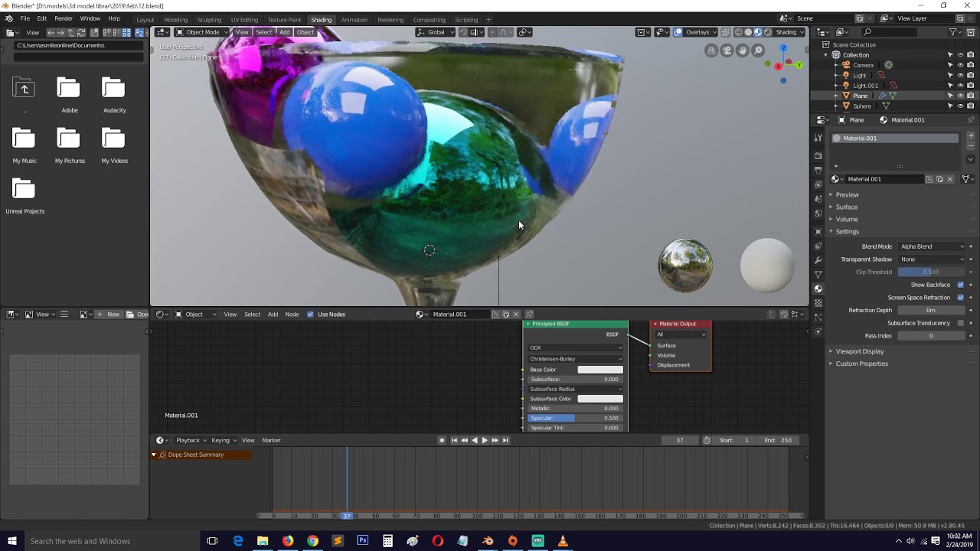The height and width of the screenshot is (551, 980).
Task: Switch to the UV Editing workspace tab
Action: coord(244,20)
